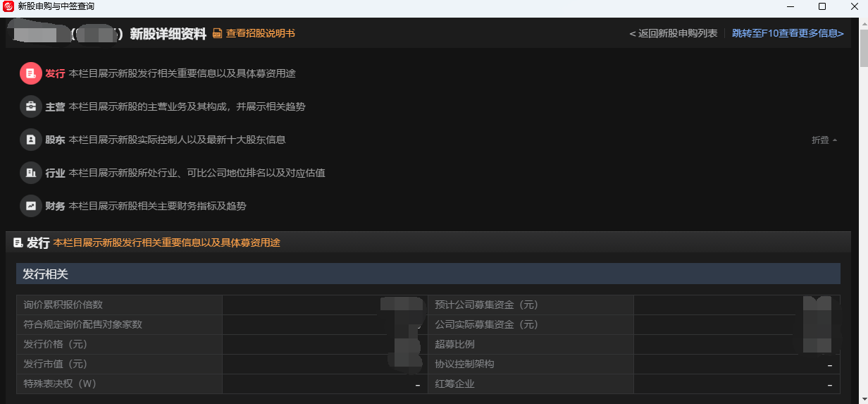Click the 发行价格（元） row label
Viewport: 868px width, 404px height.
point(56,345)
